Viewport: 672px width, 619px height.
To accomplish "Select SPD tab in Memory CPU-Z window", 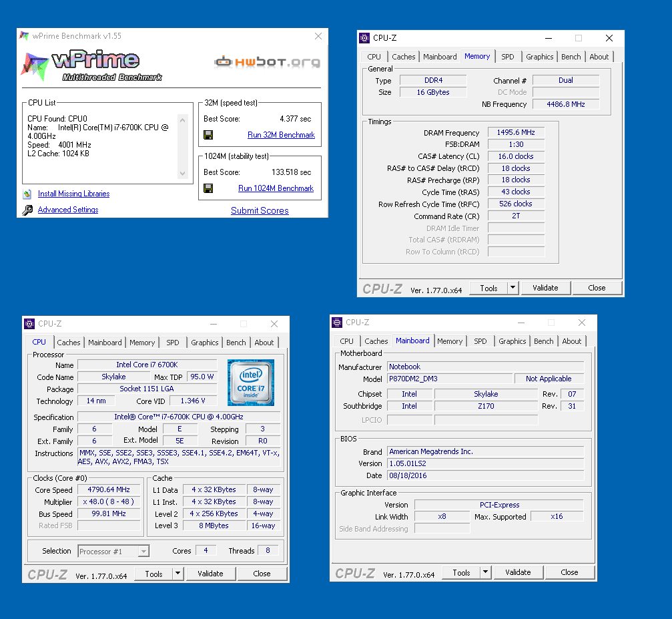I will pos(508,57).
